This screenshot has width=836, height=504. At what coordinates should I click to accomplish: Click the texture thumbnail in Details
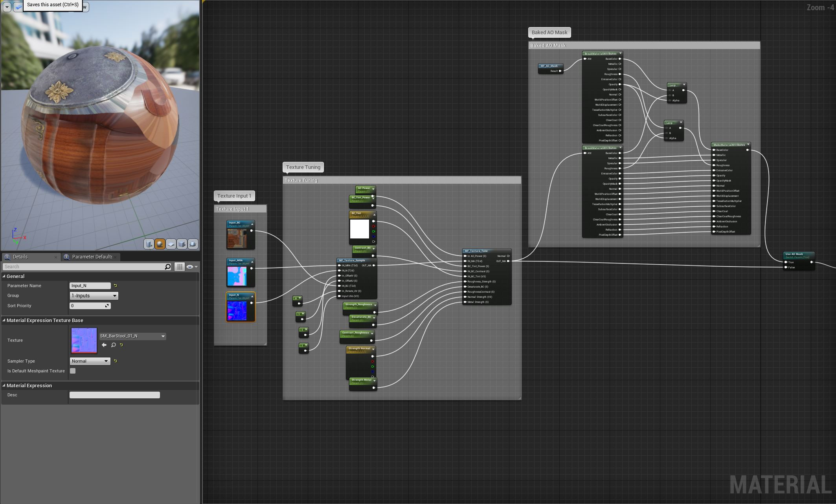[x=84, y=341]
